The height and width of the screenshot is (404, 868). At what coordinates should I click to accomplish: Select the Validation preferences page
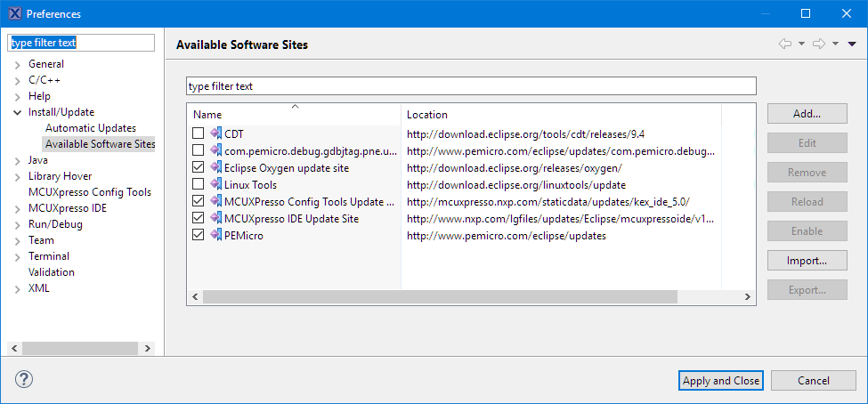[x=51, y=272]
